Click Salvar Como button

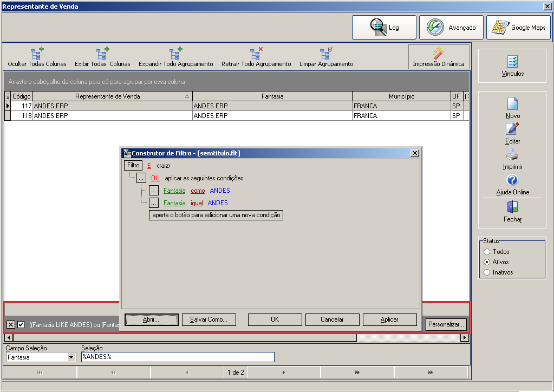[209, 319]
